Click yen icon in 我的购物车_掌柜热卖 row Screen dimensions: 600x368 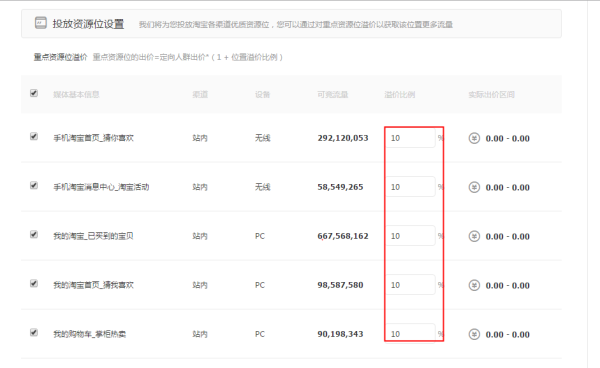[474, 334]
